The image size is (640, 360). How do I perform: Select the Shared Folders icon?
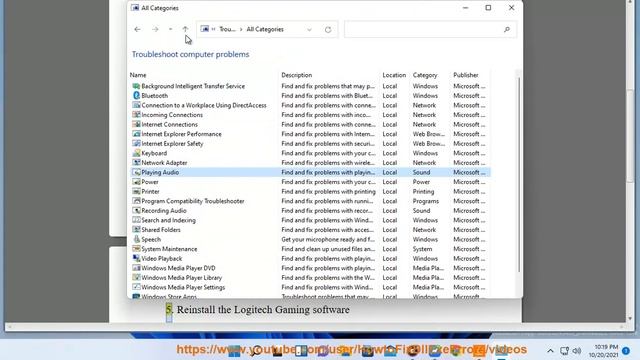click(x=136, y=230)
